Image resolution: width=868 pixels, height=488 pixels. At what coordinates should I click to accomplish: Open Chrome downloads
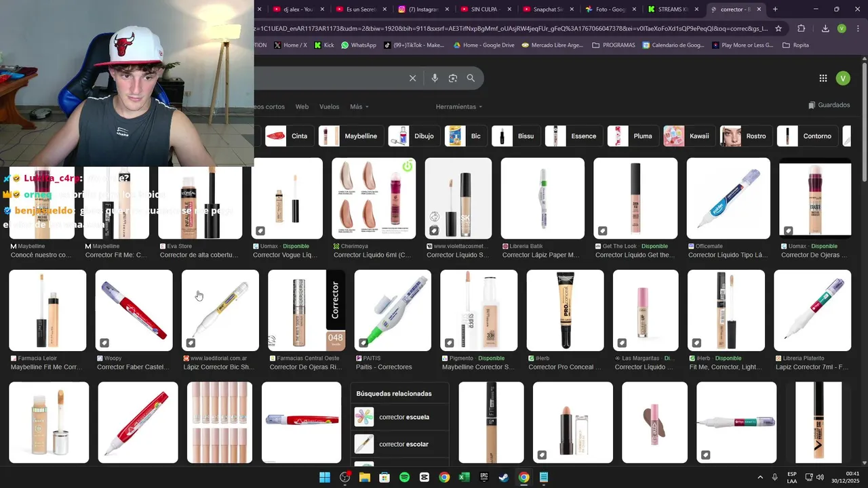tap(825, 28)
